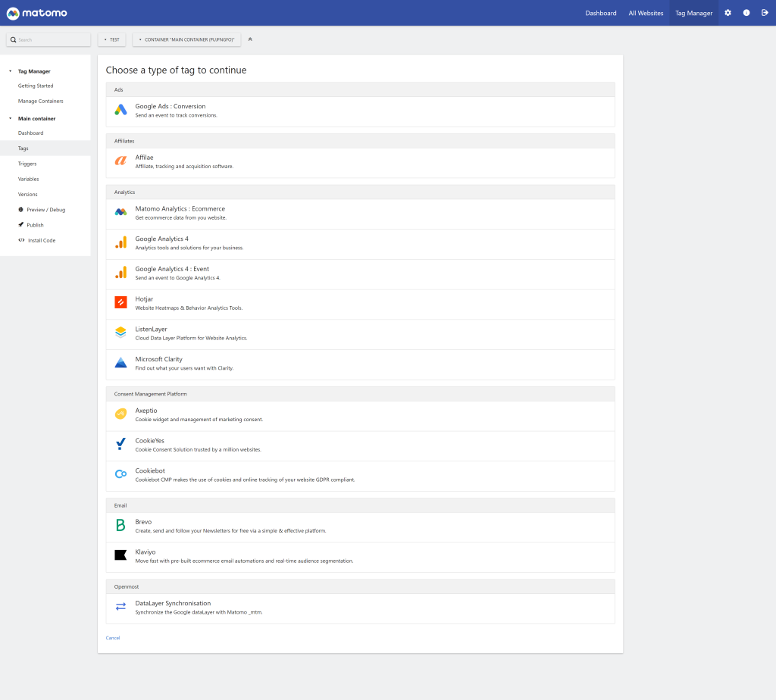
Task: Choose the Hotjar tag type
Action: [360, 305]
